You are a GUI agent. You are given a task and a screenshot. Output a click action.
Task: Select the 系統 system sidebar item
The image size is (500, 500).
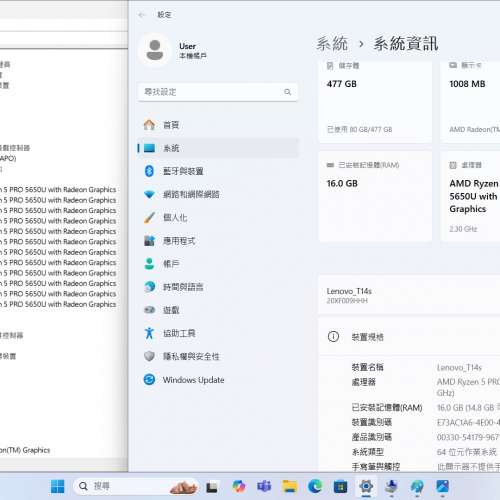(x=218, y=148)
